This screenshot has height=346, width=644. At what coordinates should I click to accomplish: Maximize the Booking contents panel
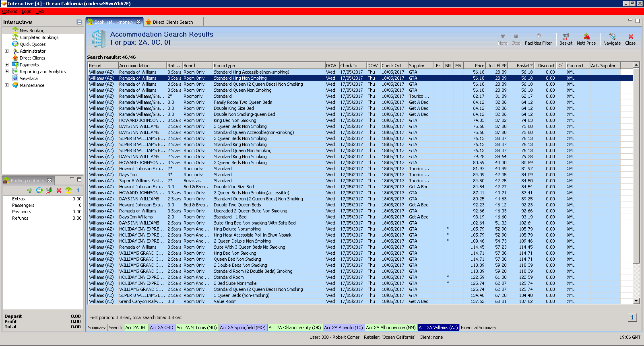click(x=79, y=179)
